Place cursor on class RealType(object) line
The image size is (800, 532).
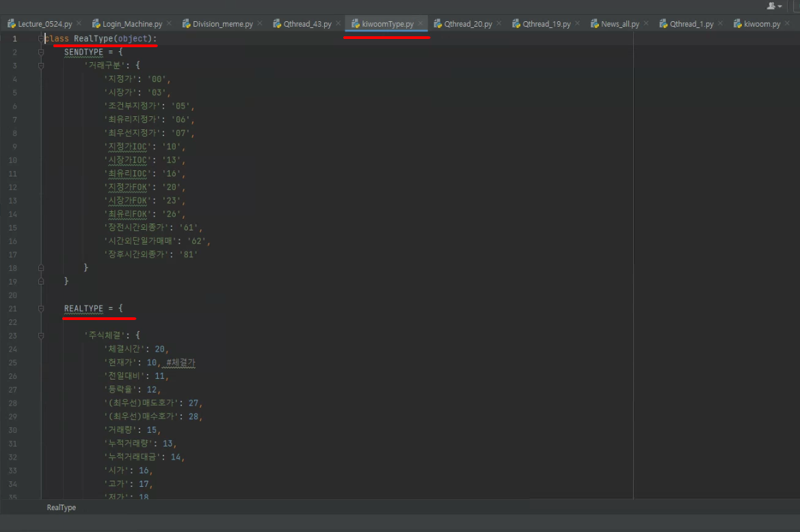(x=101, y=39)
